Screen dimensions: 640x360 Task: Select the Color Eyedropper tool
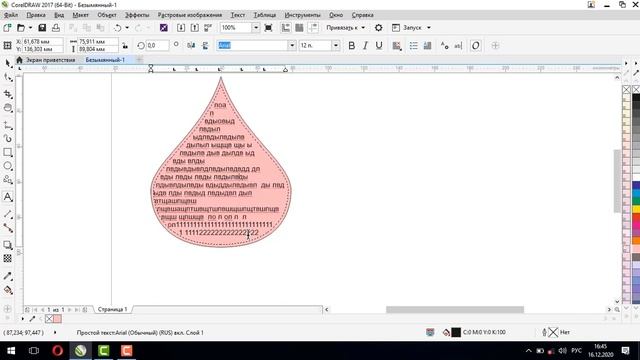8,276
